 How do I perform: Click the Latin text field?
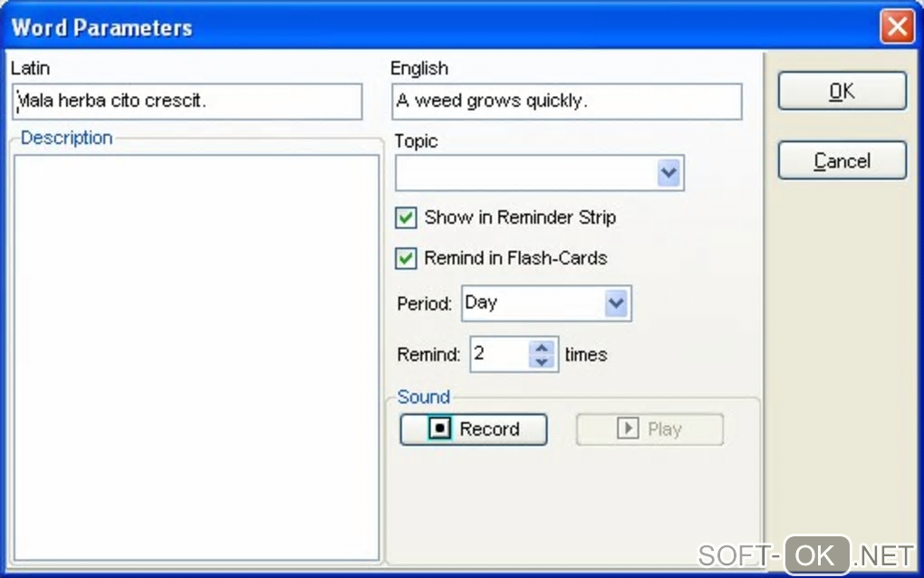tap(188, 101)
